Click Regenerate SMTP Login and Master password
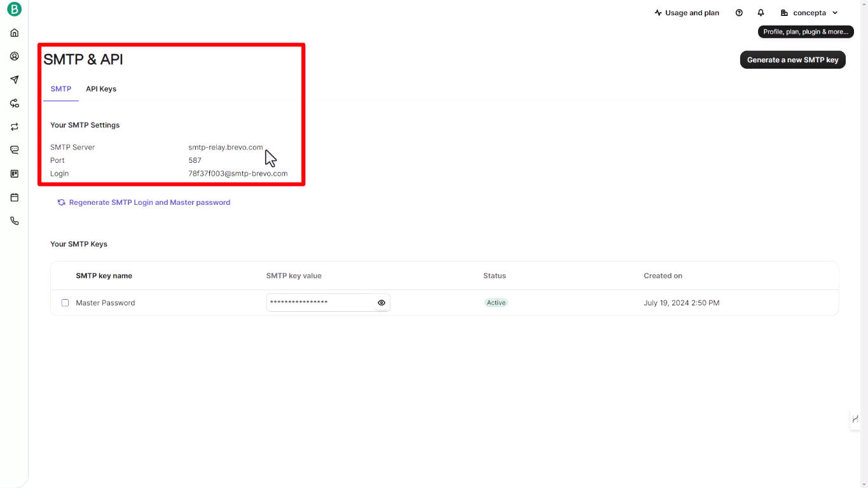Screen dimensions: 868x488 tap(144, 202)
